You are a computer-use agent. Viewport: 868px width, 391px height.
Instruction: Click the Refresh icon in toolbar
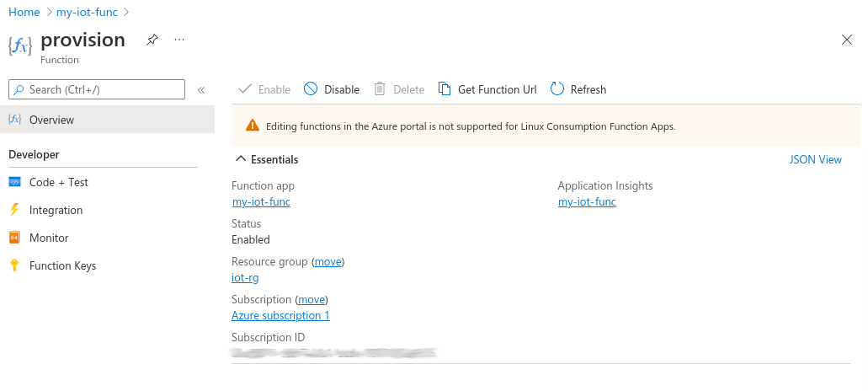pyautogui.click(x=556, y=89)
